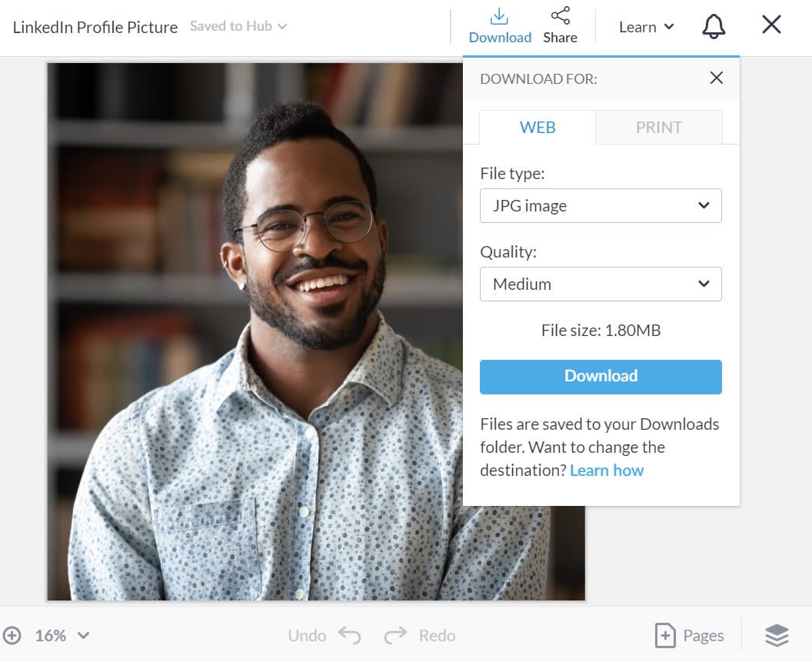The width and height of the screenshot is (812, 662).
Task: Expand the Learn menu
Action: point(646,27)
